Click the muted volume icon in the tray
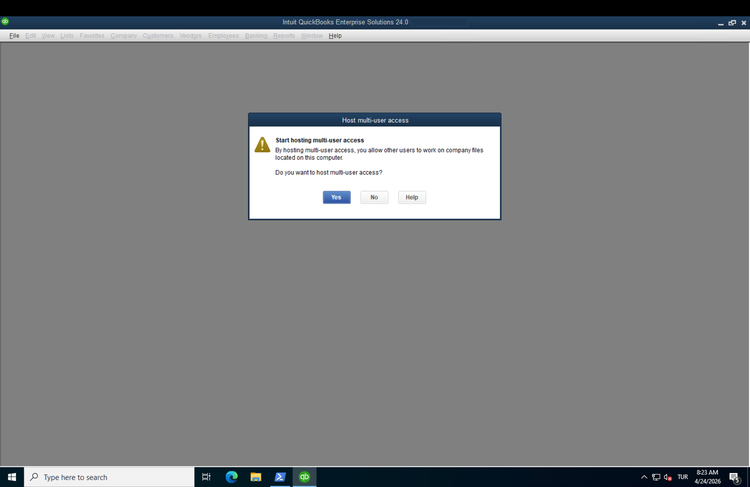The height and width of the screenshot is (487, 750). 668,477
